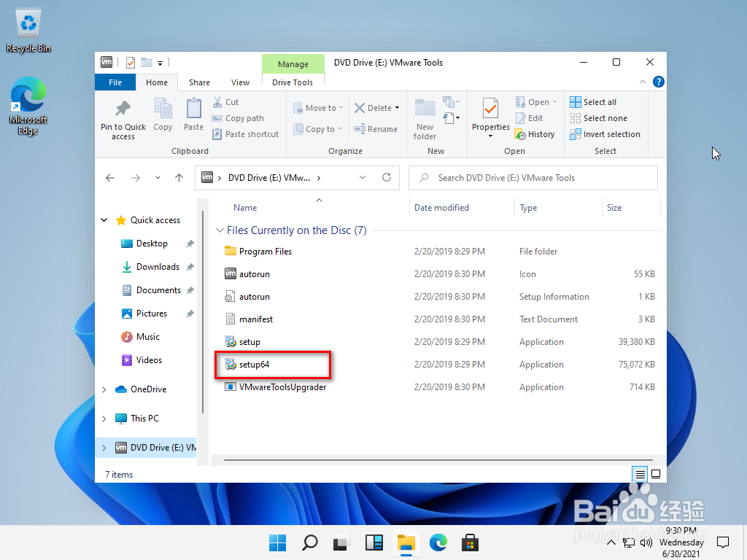
Task: Open the Drive Tools tab
Action: coord(293,82)
